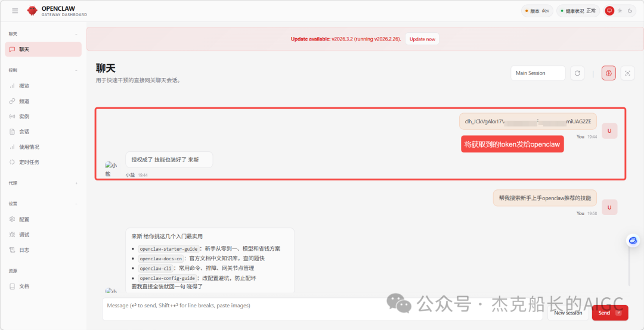Click the 19:44 timestamp under 小盐 reply
Viewport: 644px width, 330px height.
[143, 175]
